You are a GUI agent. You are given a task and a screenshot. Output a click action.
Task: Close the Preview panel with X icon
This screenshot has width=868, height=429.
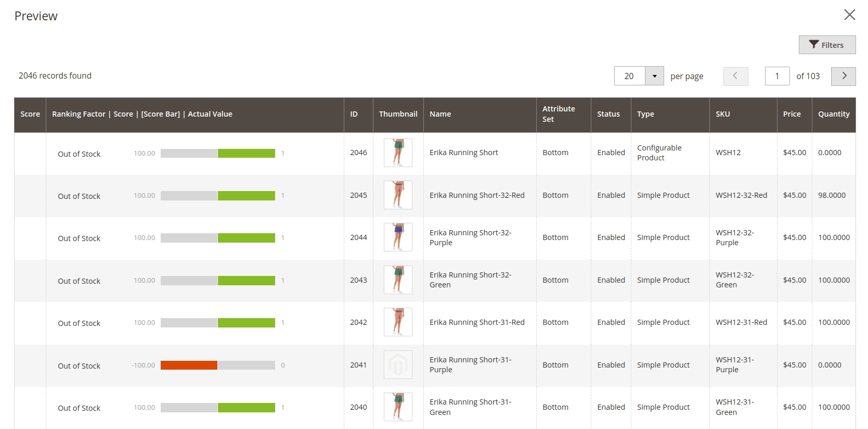(849, 15)
